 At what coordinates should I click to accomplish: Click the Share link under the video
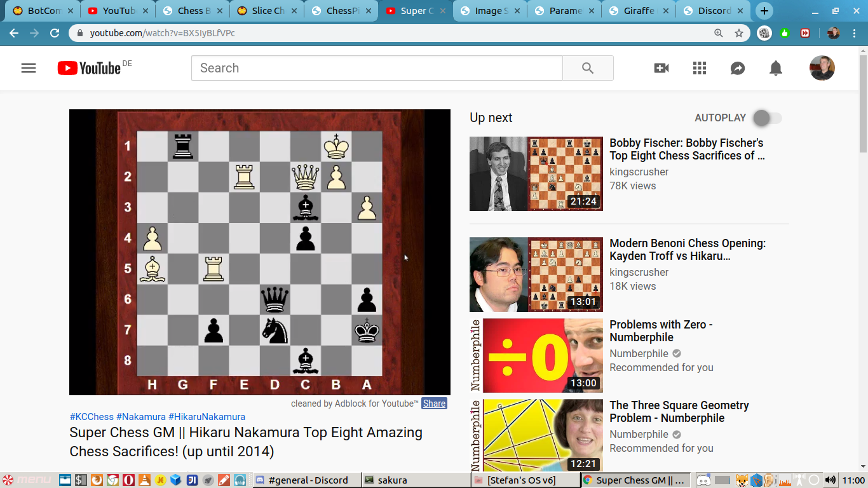[x=434, y=403]
